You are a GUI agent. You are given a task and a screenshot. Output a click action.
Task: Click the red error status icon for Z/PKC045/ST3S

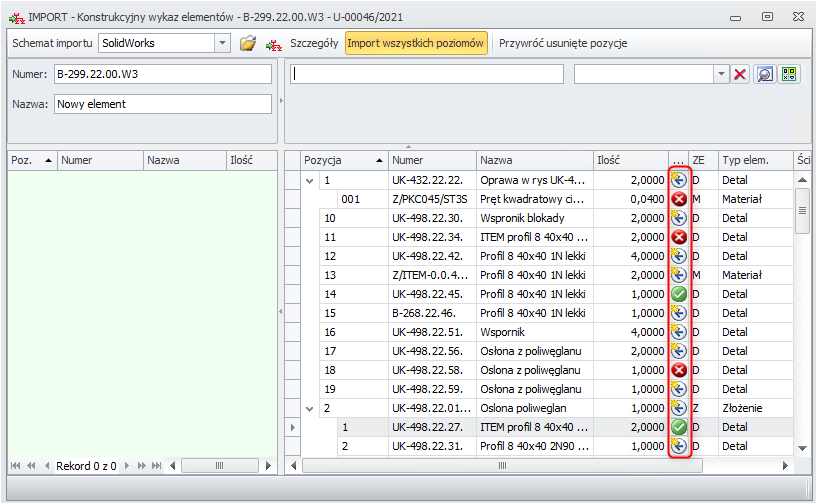pyautogui.click(x=679, y=199)
